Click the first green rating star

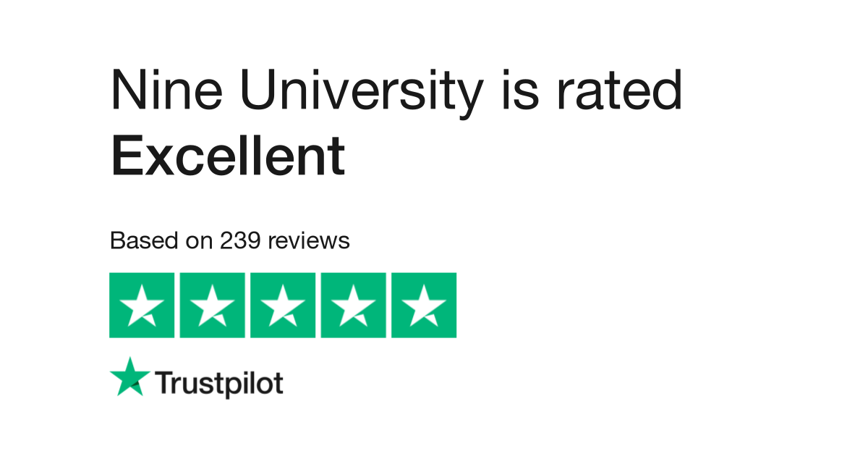tap(141, 305)
